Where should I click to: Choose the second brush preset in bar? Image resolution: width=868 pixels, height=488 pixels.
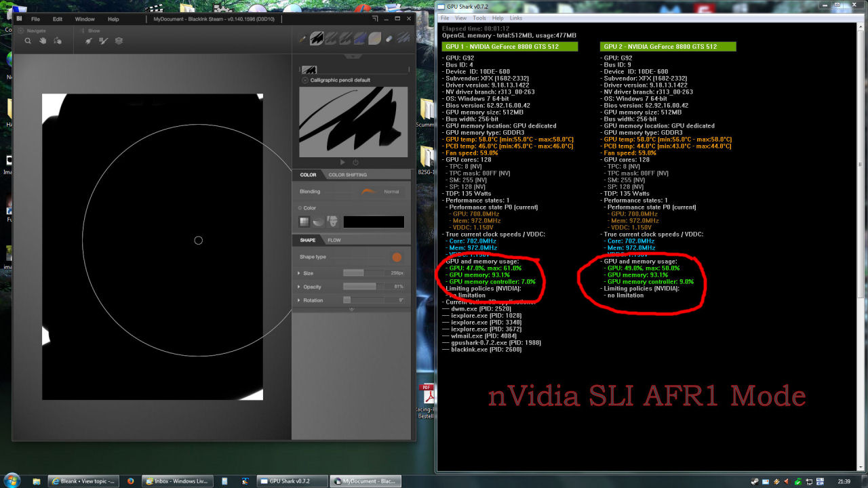coord(331,39)
